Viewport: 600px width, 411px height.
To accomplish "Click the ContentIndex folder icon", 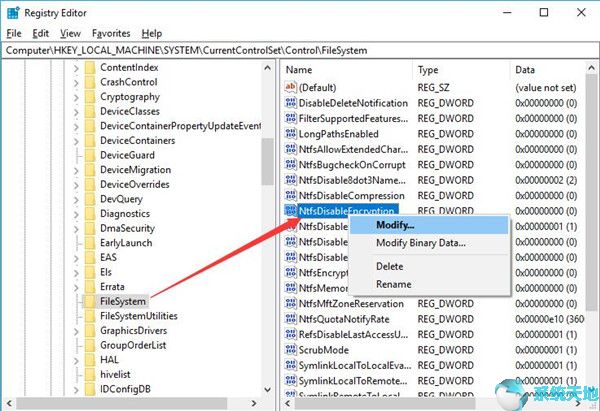I will coord(90,68).
